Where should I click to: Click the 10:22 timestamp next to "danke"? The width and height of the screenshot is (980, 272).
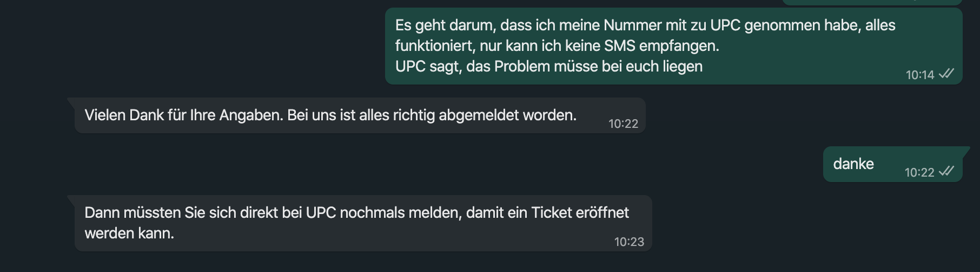point(919,172)
